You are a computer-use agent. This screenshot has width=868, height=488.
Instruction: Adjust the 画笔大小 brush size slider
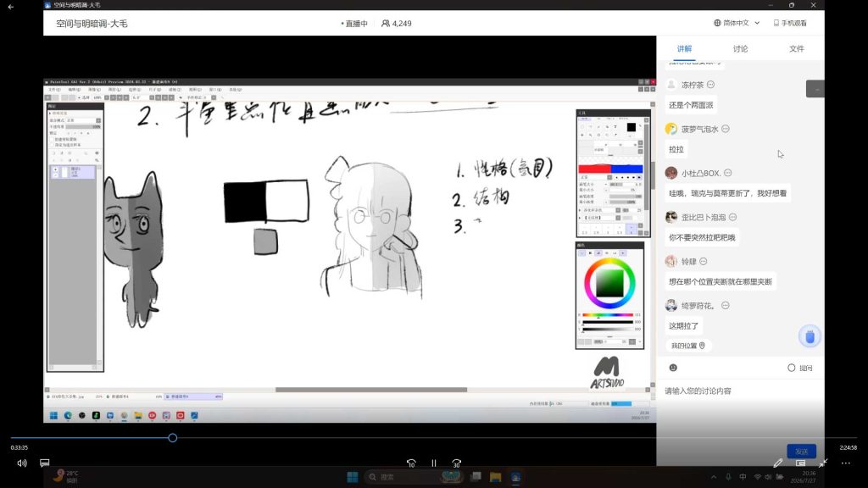coord(626,184)
